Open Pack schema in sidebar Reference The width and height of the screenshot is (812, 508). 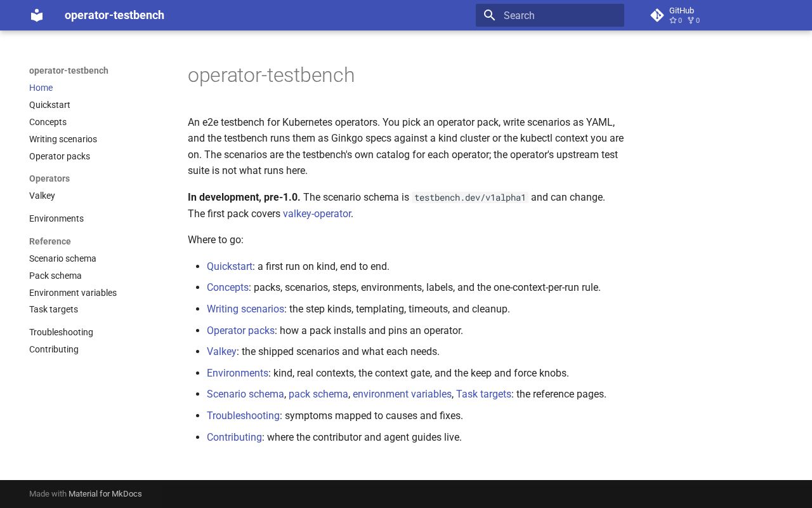point(55,276)
